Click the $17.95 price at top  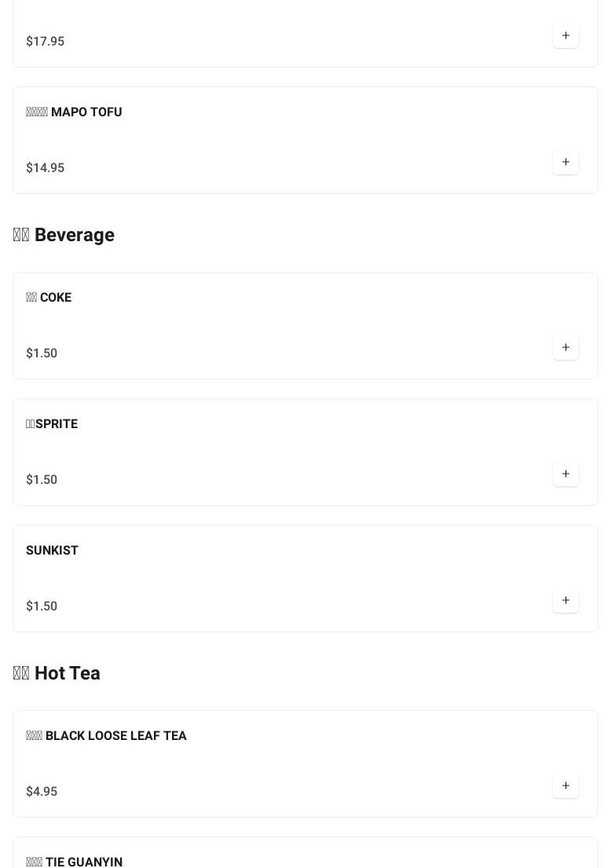tap(45, 42)
